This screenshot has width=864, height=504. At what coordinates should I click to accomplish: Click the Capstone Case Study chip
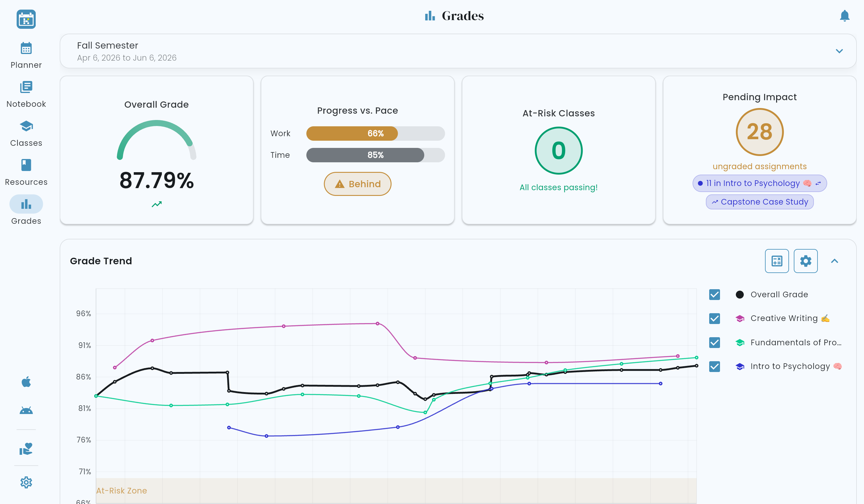(x=759, y=202)
